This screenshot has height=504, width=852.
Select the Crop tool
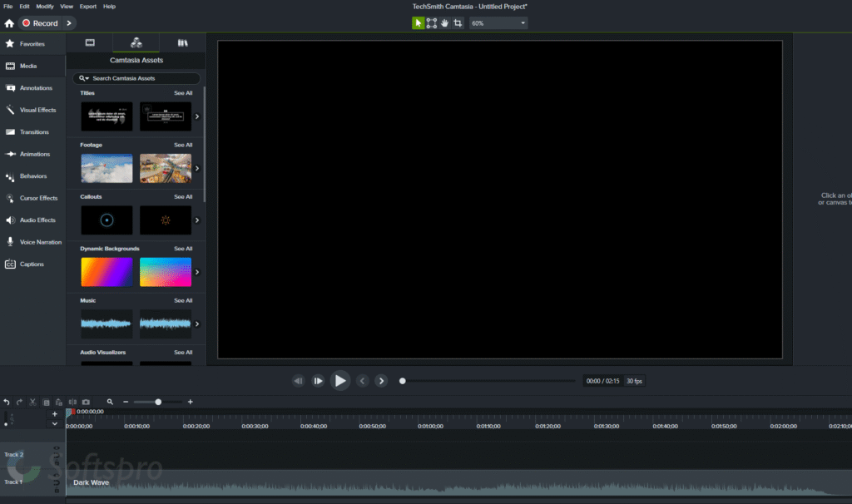[x=458, y=23]
